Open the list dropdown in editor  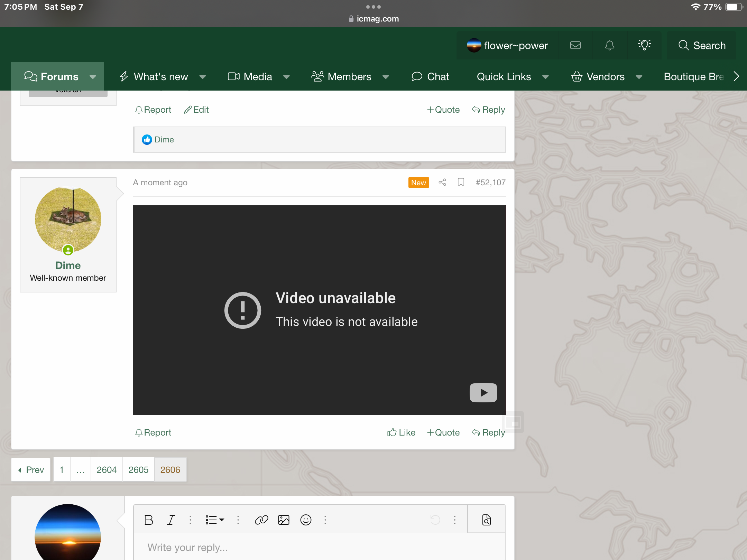pyautogui.click(x=215, y=520)
